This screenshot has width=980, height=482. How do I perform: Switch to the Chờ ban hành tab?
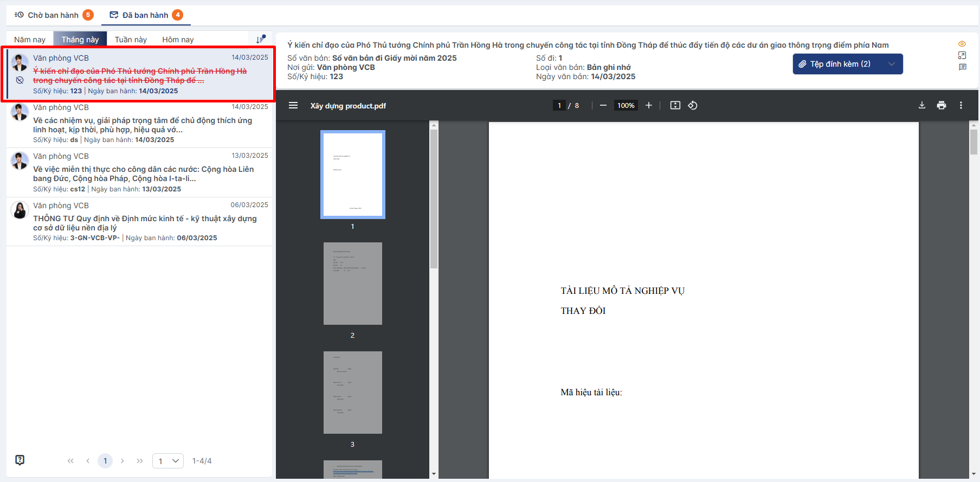point(53,15)
